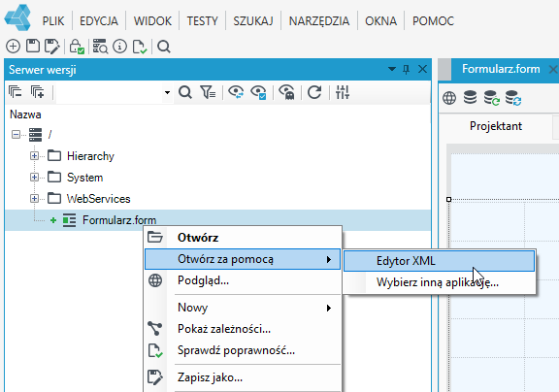Open the SZUKAJ menu
The width and height of the screenshot is (559, 392).
253,21
